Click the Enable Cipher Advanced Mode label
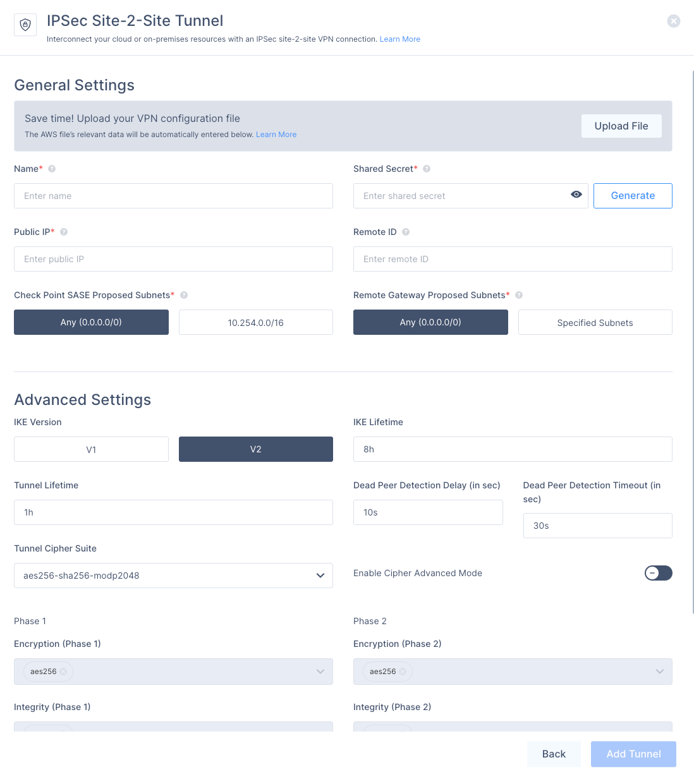This screenshot has height=784, width=694. (418, 573)
